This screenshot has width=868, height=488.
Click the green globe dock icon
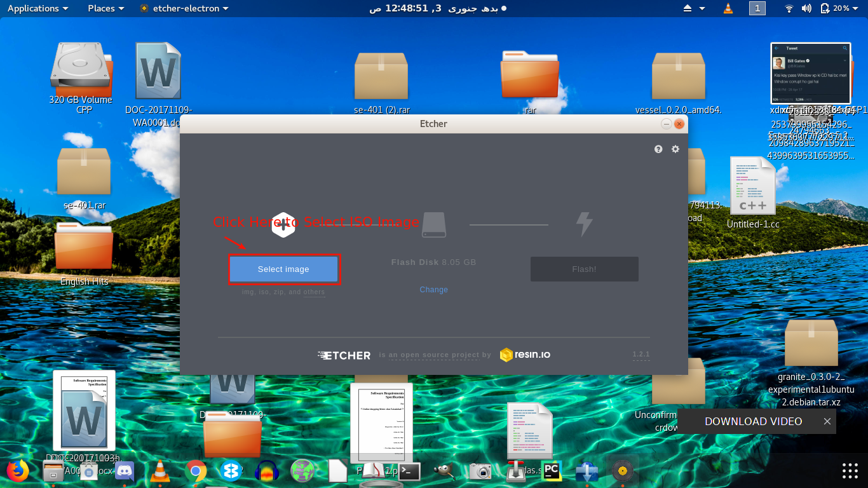point(302,471)
